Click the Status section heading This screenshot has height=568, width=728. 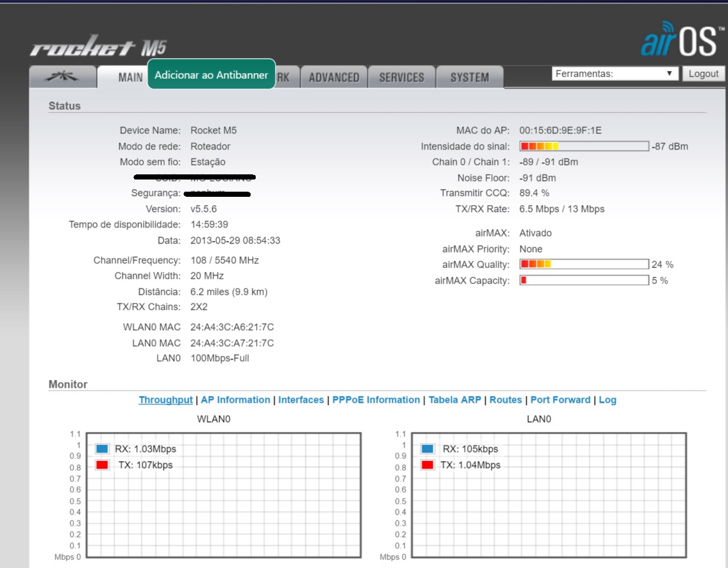(65, 106)
